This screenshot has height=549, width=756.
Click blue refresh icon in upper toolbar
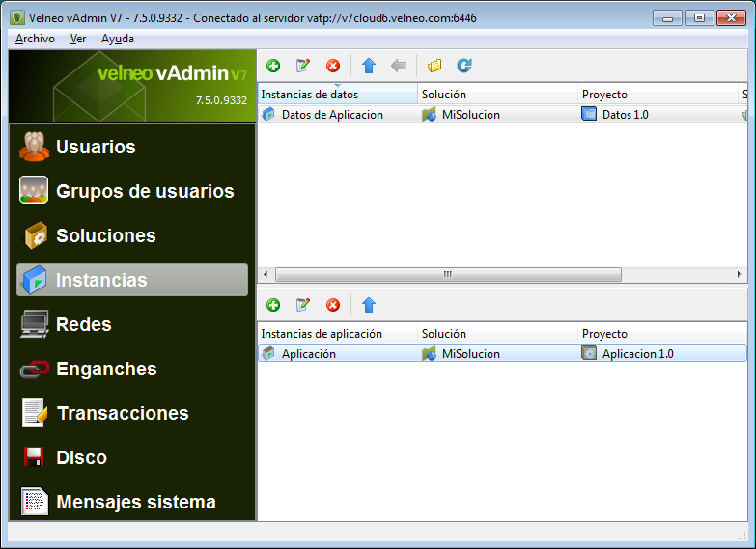[x=464, y=66]
